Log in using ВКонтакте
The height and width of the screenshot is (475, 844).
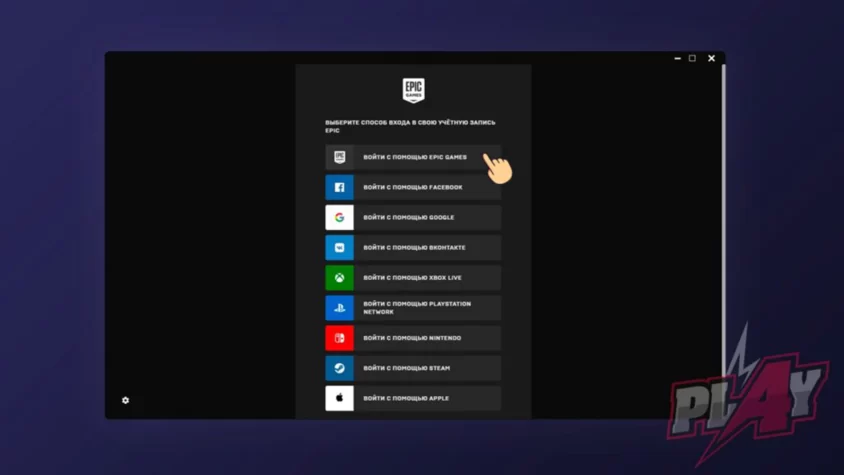413,248
